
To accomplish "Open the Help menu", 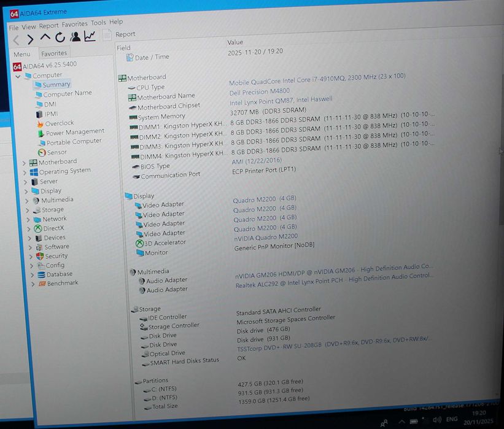I will point(116,22).
